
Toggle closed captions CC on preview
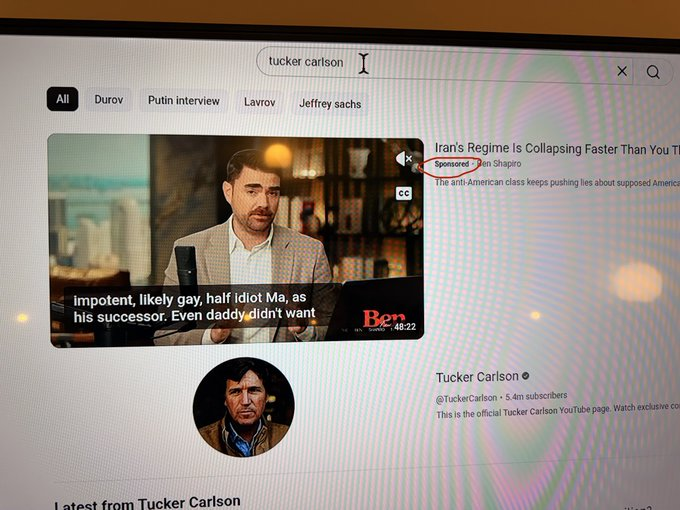click(x=404, y=193)
